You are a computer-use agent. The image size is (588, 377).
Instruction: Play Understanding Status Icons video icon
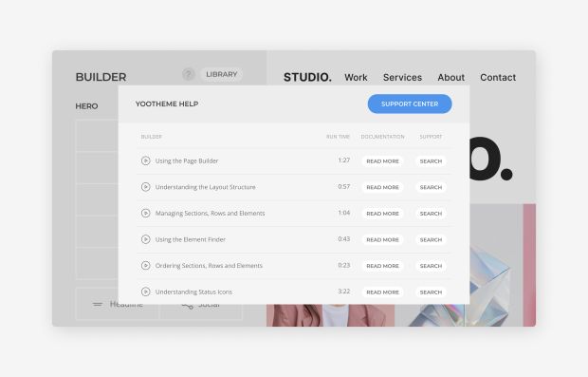tap(145, 292)
